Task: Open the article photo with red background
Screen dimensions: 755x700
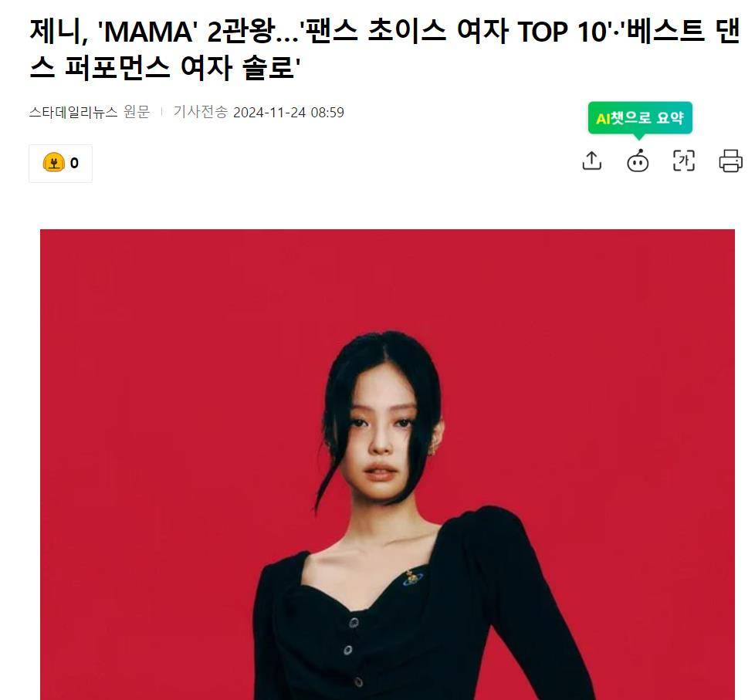Action: coord(387,465)
